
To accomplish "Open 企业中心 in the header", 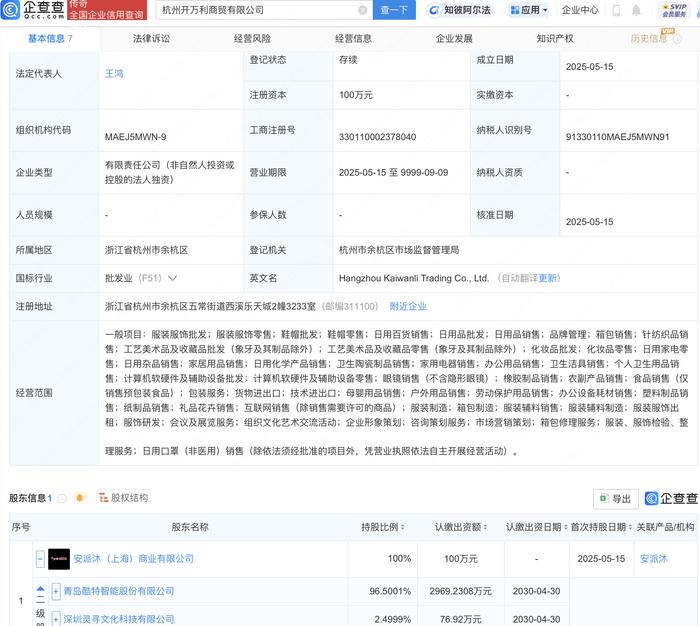I will [x=580, y=10].
